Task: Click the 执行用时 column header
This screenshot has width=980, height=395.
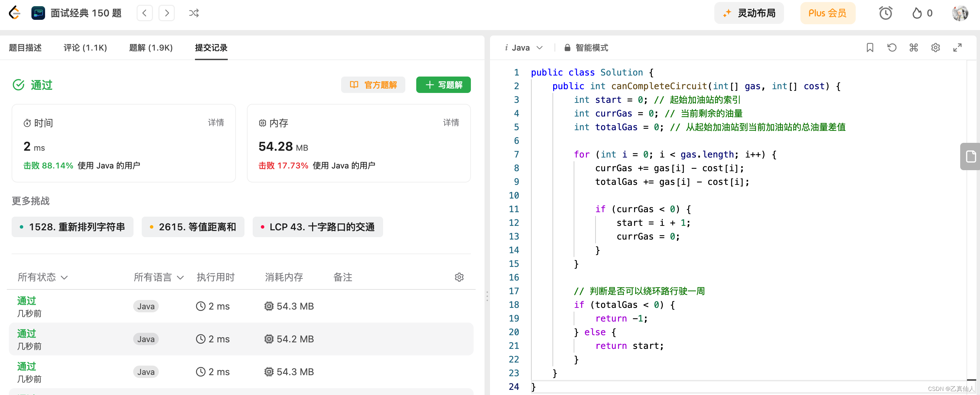Action: tap(215, 277)
